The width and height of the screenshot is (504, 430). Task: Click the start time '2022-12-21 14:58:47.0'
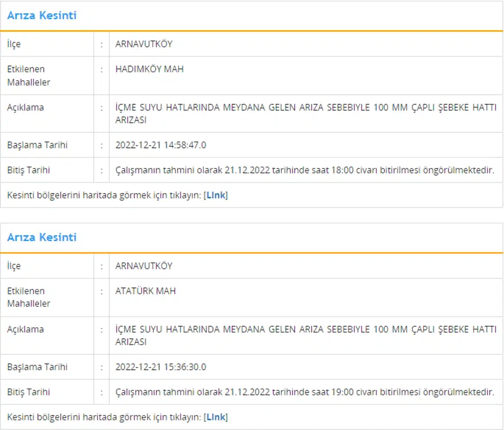pos(161,145)
